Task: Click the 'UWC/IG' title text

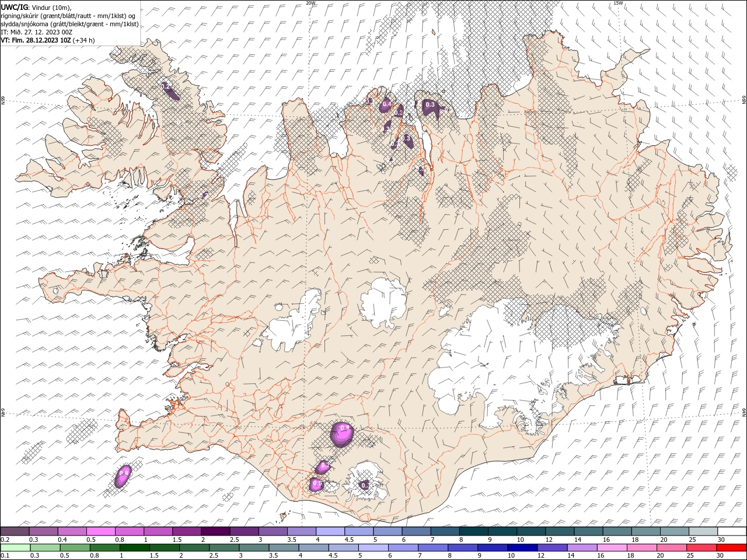Action: coord(14,6)
